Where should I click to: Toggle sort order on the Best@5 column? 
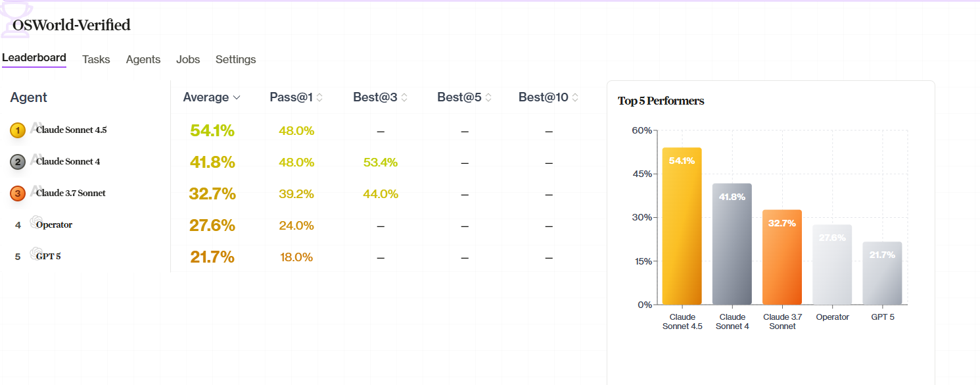[x=488, y=97]
